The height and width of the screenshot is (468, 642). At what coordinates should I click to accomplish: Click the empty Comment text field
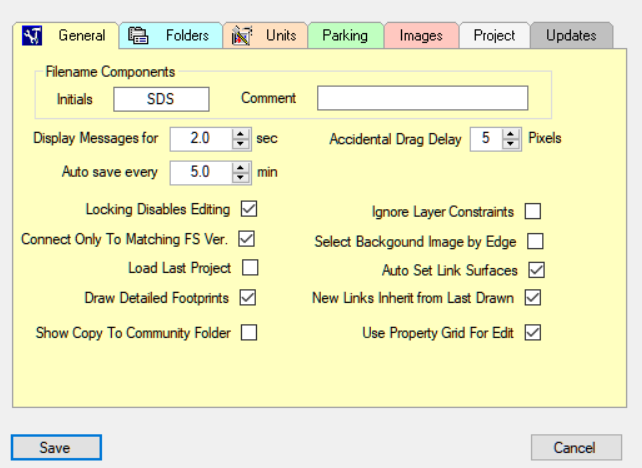pos(423,98)
